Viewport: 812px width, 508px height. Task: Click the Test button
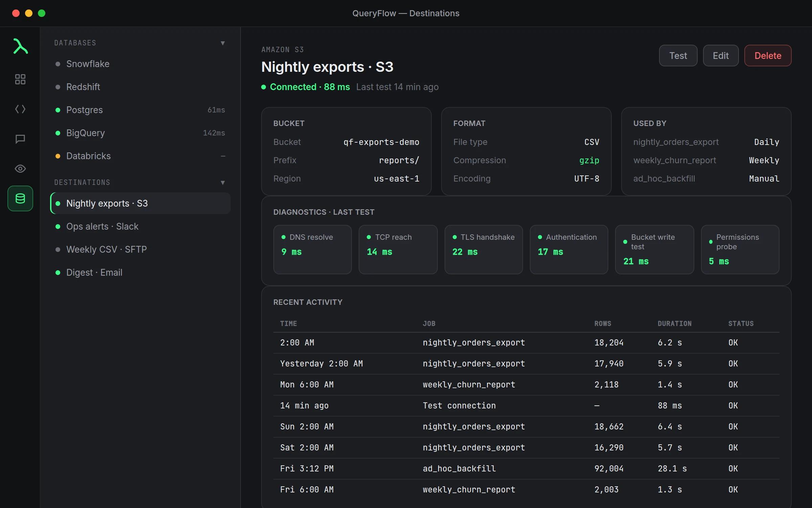(x=678, y=56)
